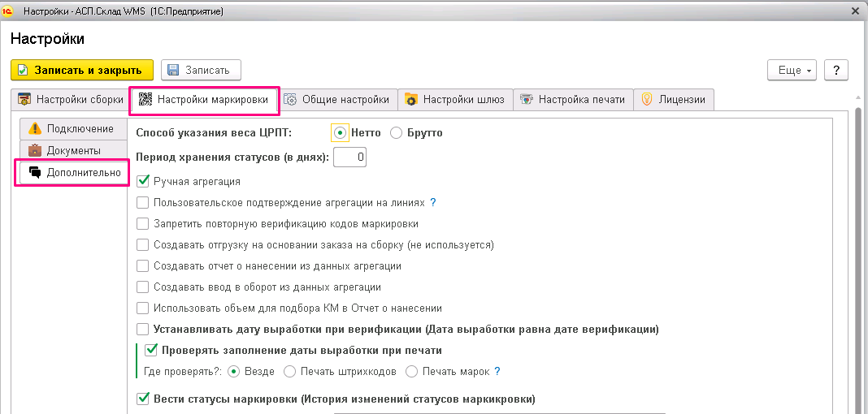
Task: Open the Еще dropdown menu
Action: pyautogui.click(x=792, y=70)
